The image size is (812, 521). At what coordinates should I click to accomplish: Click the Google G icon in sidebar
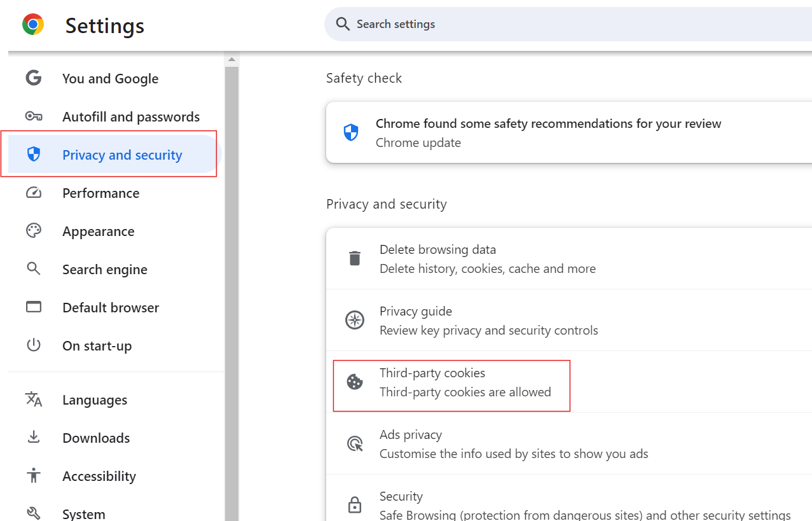coord(33,78)
